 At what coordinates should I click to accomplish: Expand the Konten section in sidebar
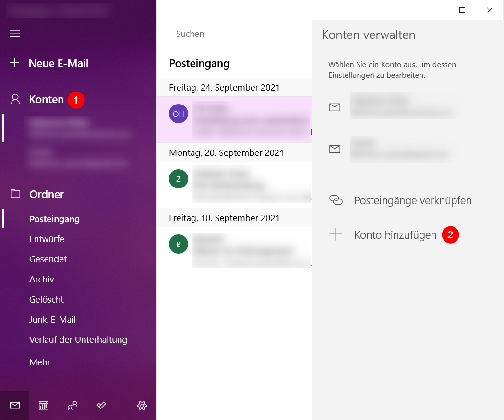click(x=46, y=99)
